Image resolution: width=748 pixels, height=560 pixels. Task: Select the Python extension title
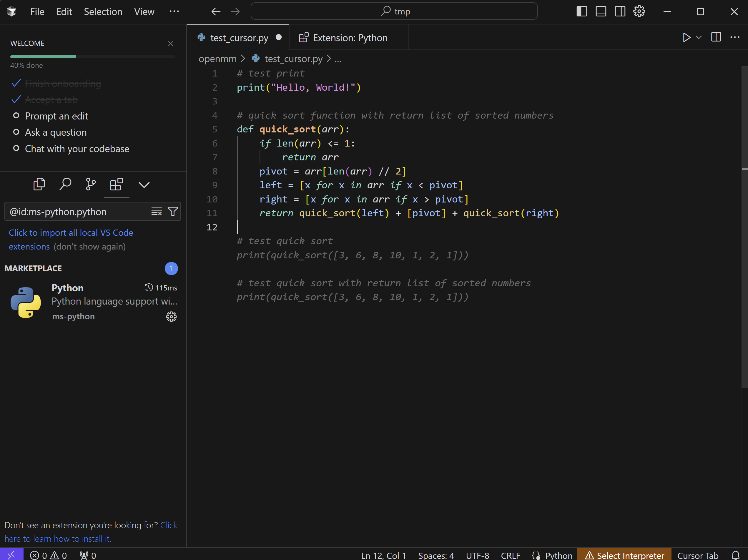pyautogui.click(x=68, y=288)
